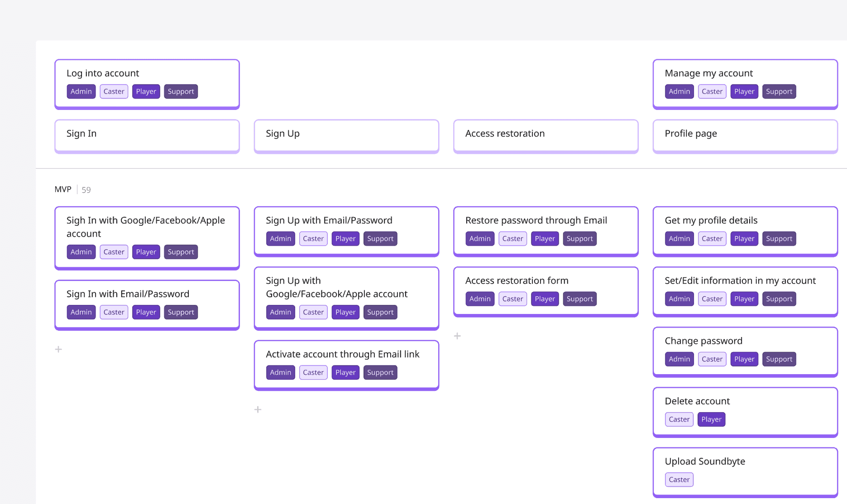Select the Sign Up step card
The height and width of the screenshot is (504, 847).
pos(346,136)
